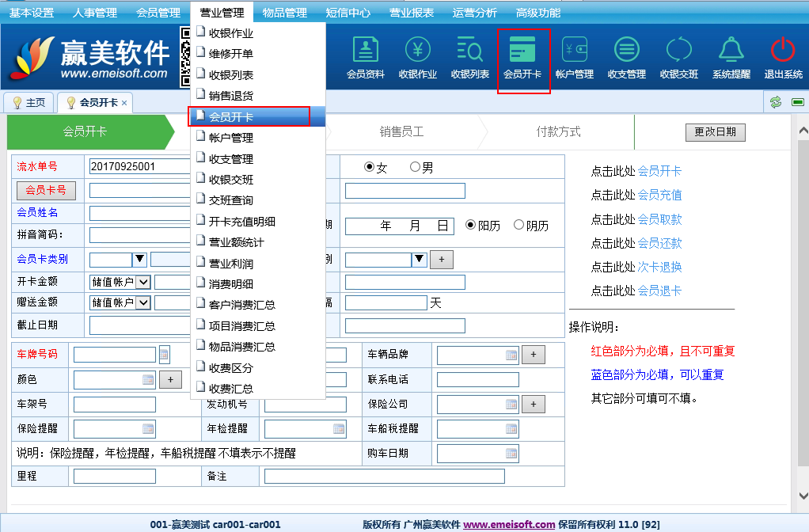The height and width of the screenshot is (532, 809).
Task: Click the 收银交班 toolbar icon
Action: (678, 58)
